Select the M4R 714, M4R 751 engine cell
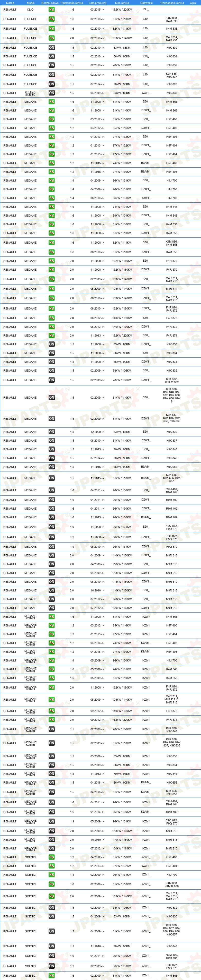The width and height of the screenshot is (201, 980). pyautogui.click(x=172, y=38)
